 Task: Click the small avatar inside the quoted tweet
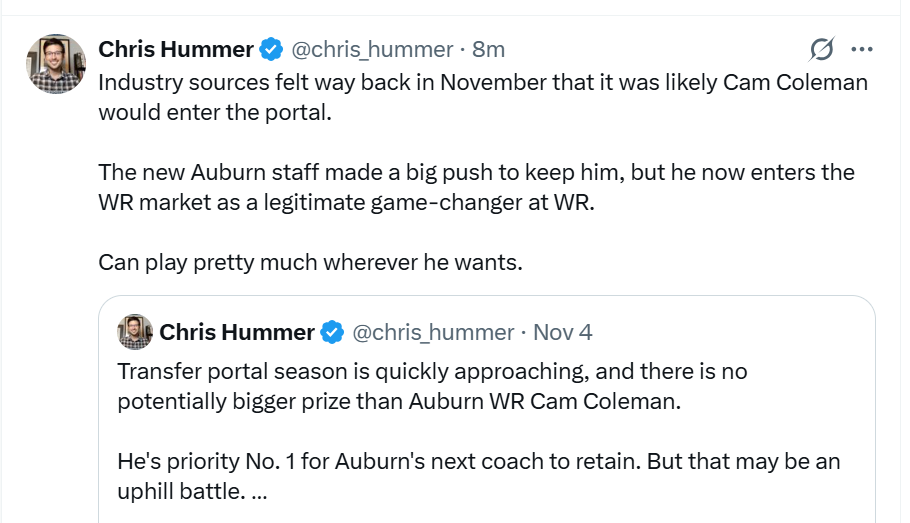[135, 332]
